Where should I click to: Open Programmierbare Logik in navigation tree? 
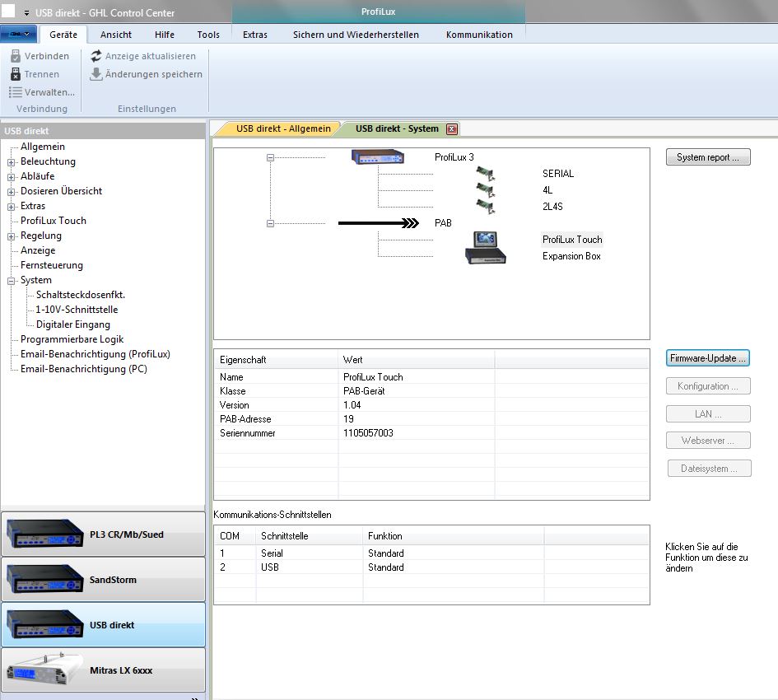click(72, 339)
